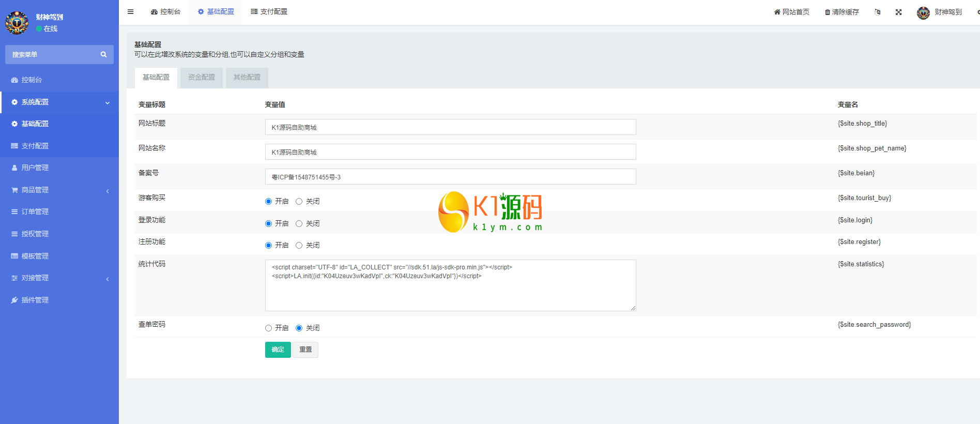980x424 pixels.
Task: Click the home icon beside 网站首页
Action: pos(777,12)
